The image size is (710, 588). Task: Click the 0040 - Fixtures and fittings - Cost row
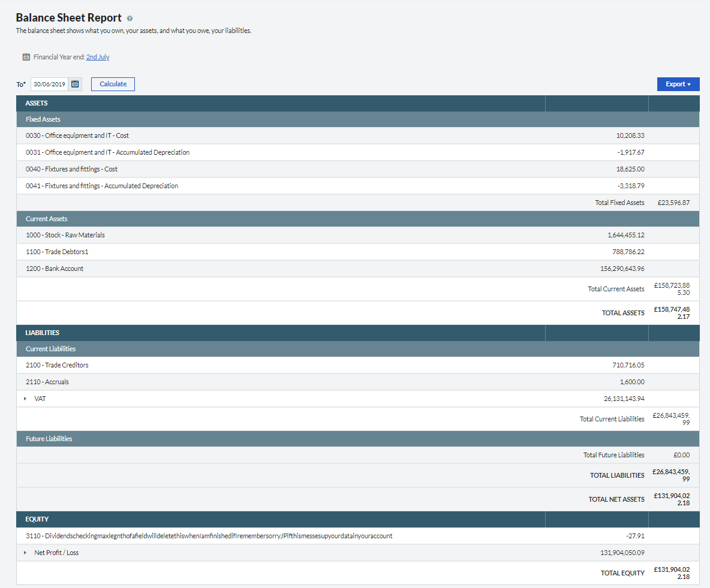pos(71,169)
